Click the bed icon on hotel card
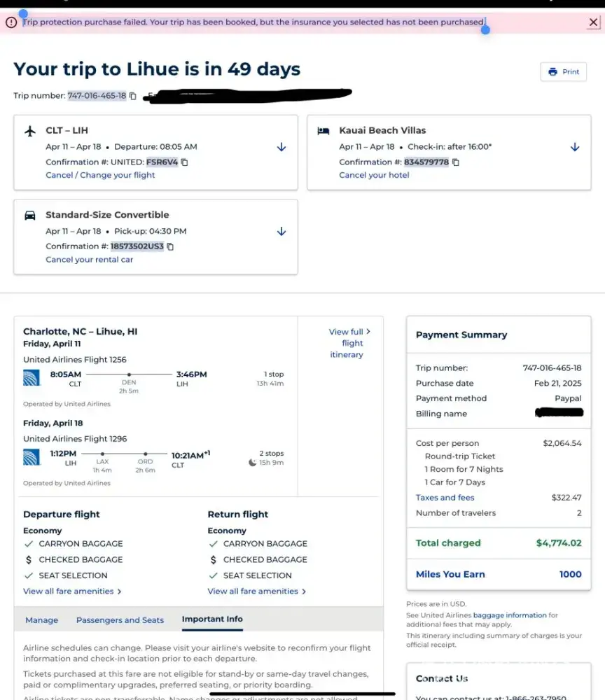Viewport: 605px width, 700px height. click(323, 131)
